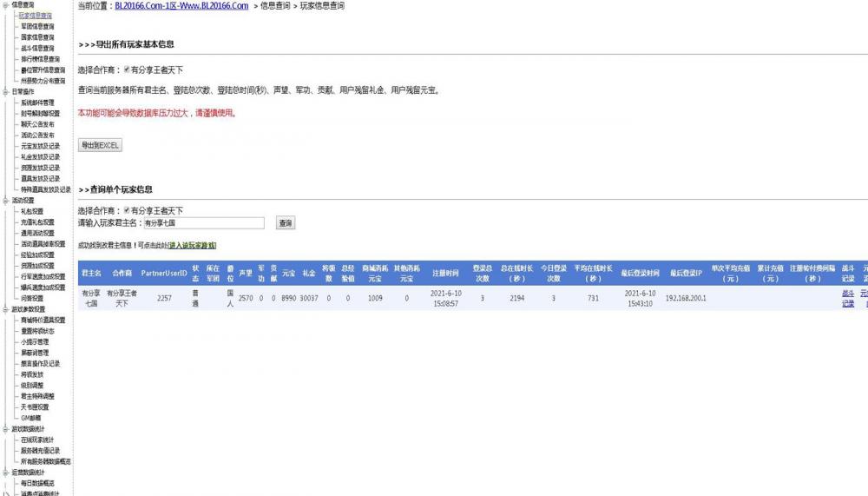Collapse the 信息查询 tree section
Viewport: 868px width, 496px height.
pos(5,5)
